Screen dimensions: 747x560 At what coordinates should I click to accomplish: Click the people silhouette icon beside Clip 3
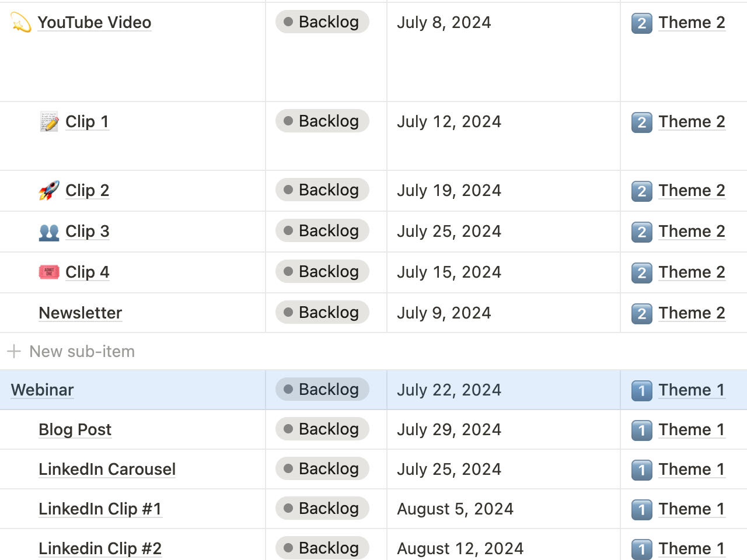pyautogui.click(x=49, y=232)
